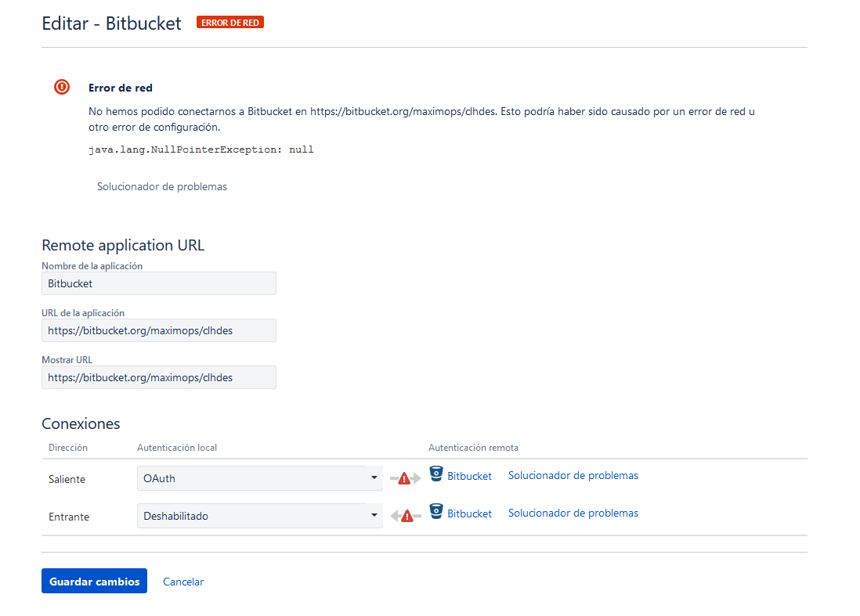This screenshot has height=616, width=860.
Task: Click the Bitbucket bucket icon in Entrante row
Action: point(436,511)
